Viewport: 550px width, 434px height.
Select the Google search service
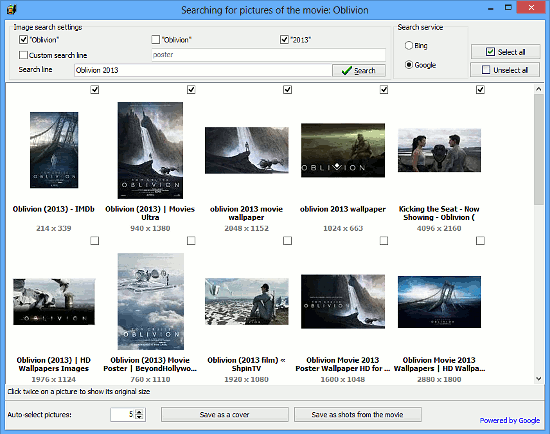pyautogui.click(x=408, y=65)
